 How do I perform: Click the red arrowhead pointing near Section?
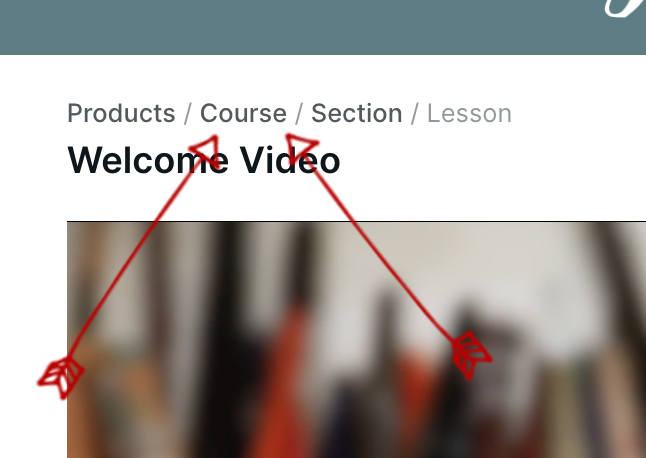click(301, 148)
